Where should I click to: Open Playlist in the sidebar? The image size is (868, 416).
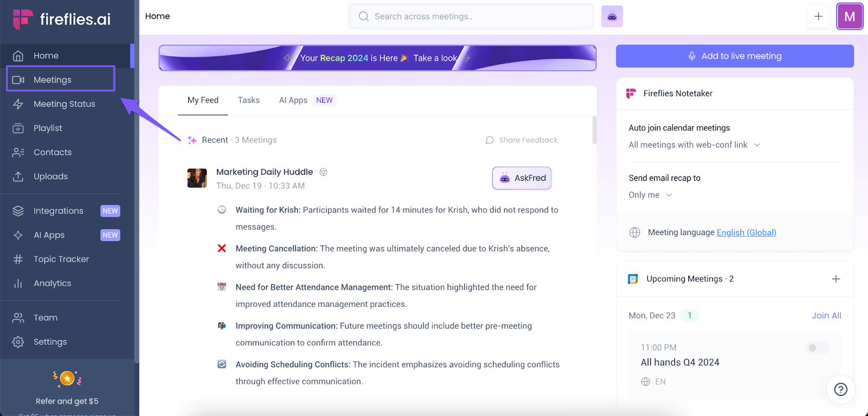tap(48, 128)
